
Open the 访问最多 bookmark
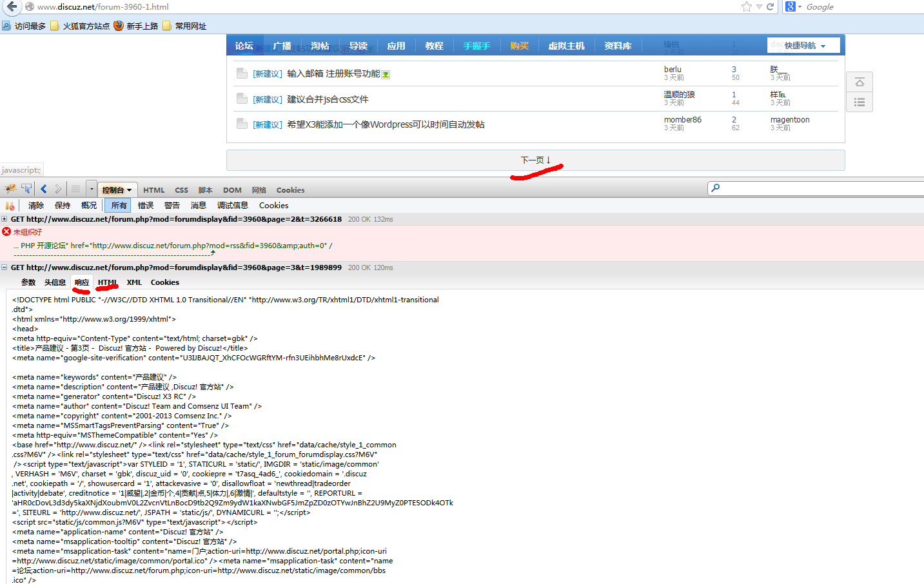click(x=24, y=26)
